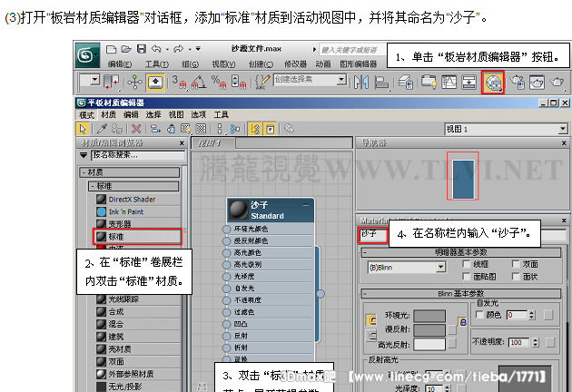Click the Select and Manipulate icon

(134, 82)
